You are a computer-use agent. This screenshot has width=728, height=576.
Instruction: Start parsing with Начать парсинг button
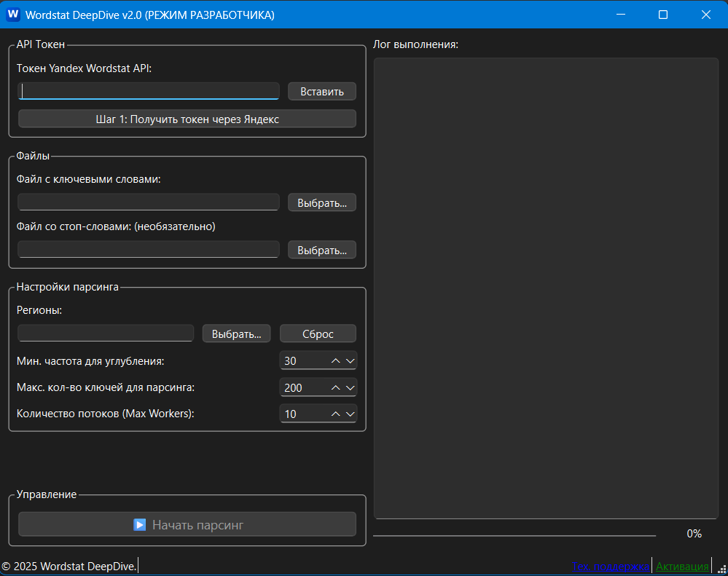click(x=187, y=524)
